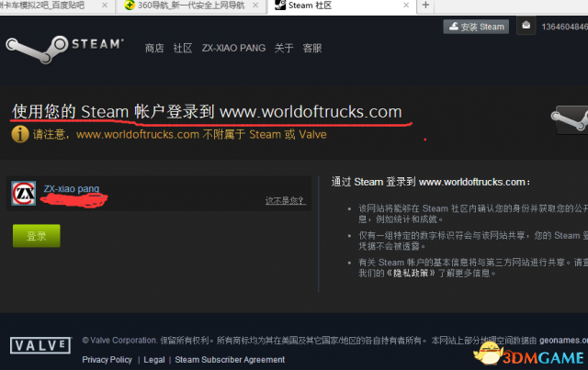Click the Steam 社区 tab favicon

280,6
